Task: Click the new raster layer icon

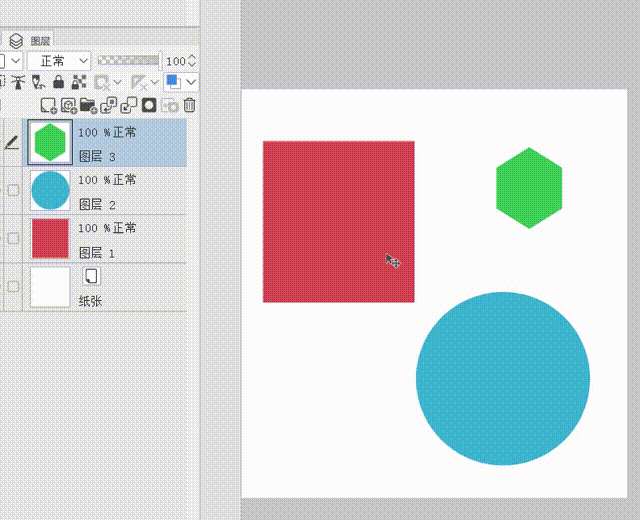Action: click(48, 105)
